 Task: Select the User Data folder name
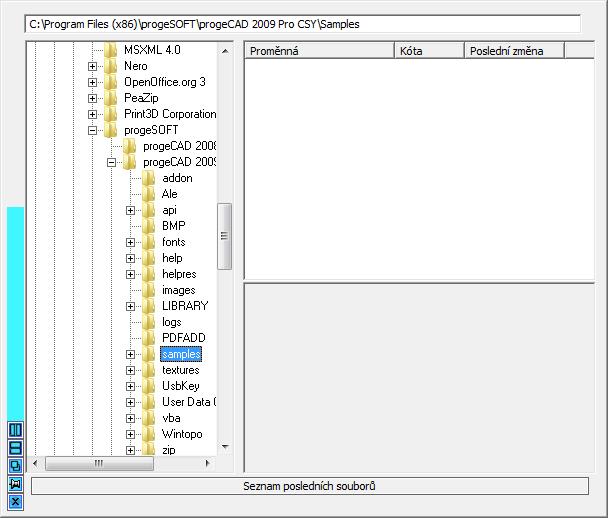coord(189,402)
